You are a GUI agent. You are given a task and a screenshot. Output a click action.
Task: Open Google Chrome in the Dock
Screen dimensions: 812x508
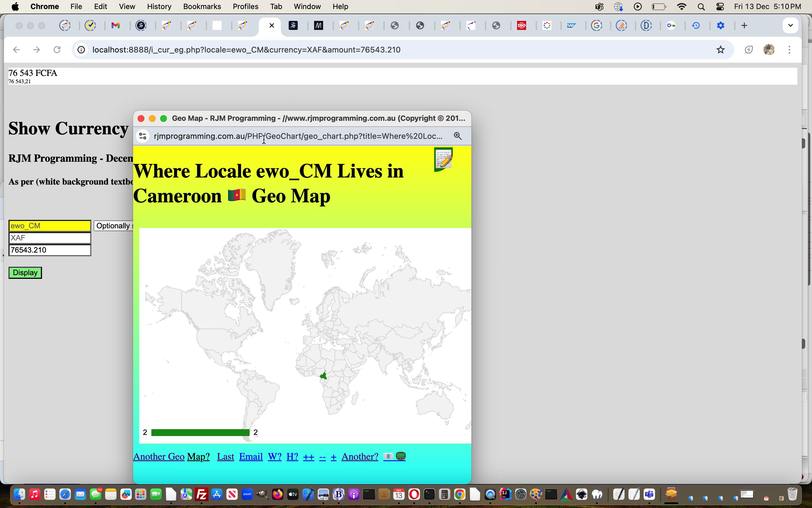[x=460, y=494]
